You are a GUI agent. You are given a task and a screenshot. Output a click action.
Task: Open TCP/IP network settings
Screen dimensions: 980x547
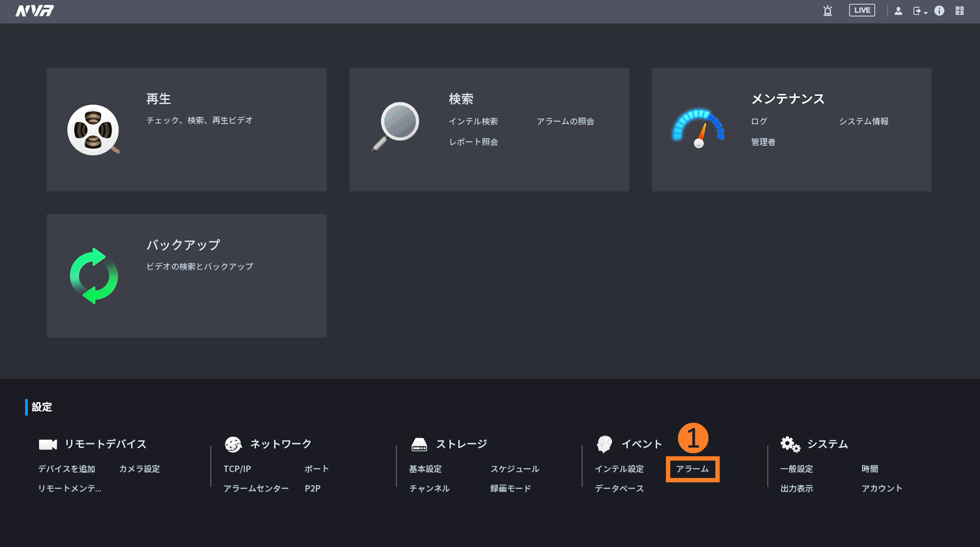click(x=237, y=469)
